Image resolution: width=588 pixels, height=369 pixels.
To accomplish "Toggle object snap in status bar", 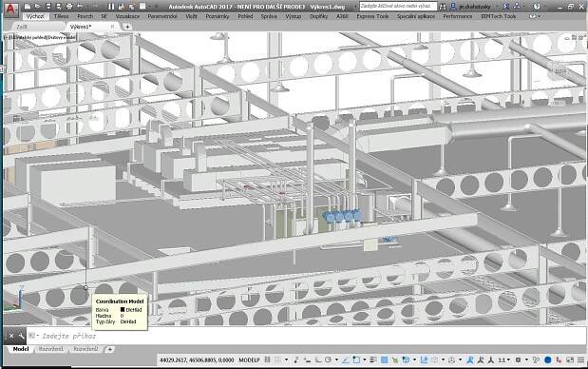I will point(356,360).
